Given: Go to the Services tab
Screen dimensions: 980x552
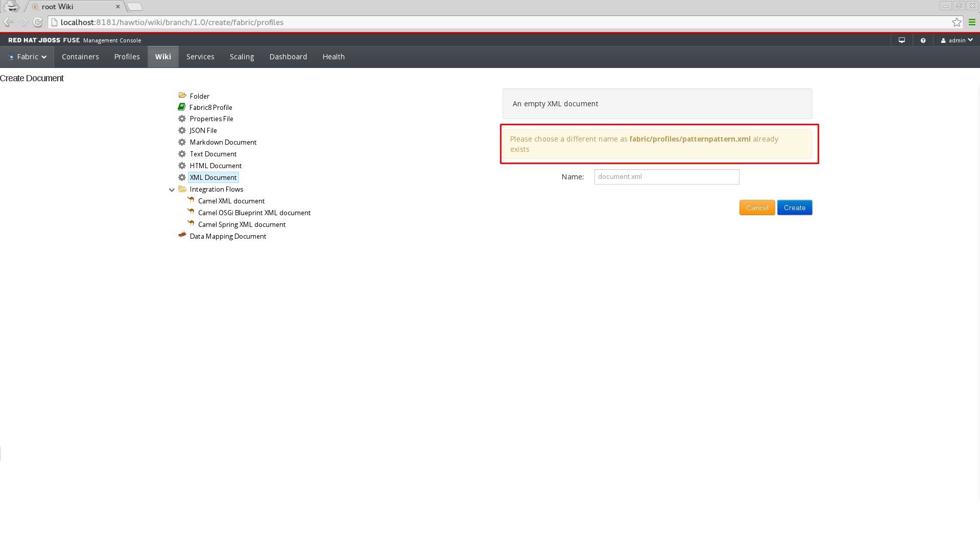Looking at the screenshot, I should tap(200, 57).
